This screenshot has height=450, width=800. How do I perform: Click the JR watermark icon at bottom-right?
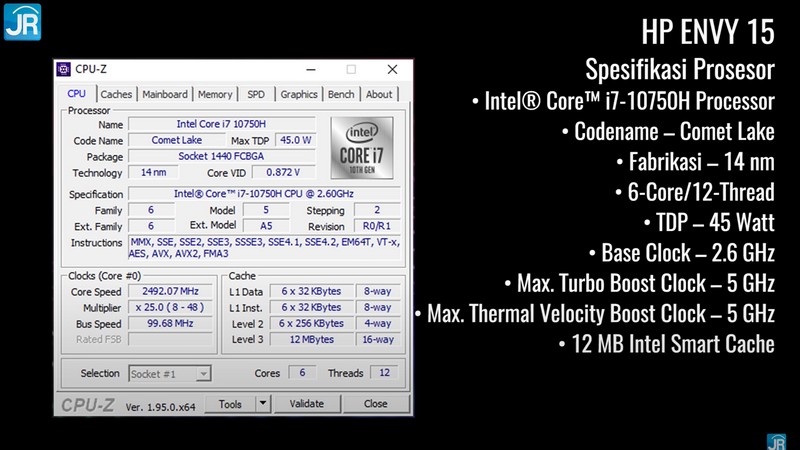click(776, 441)
